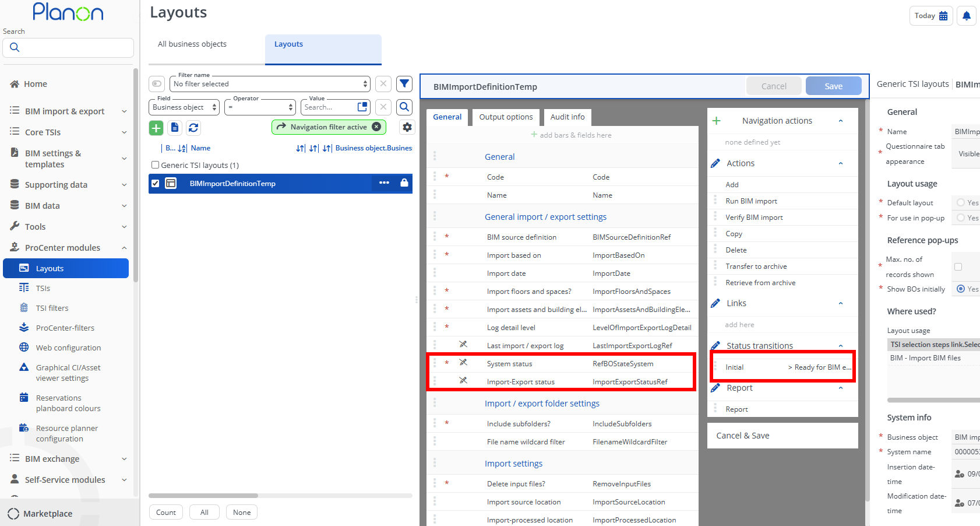Switch to the Output options tab
The image size is (980, 526).
(x=506, y=117)
